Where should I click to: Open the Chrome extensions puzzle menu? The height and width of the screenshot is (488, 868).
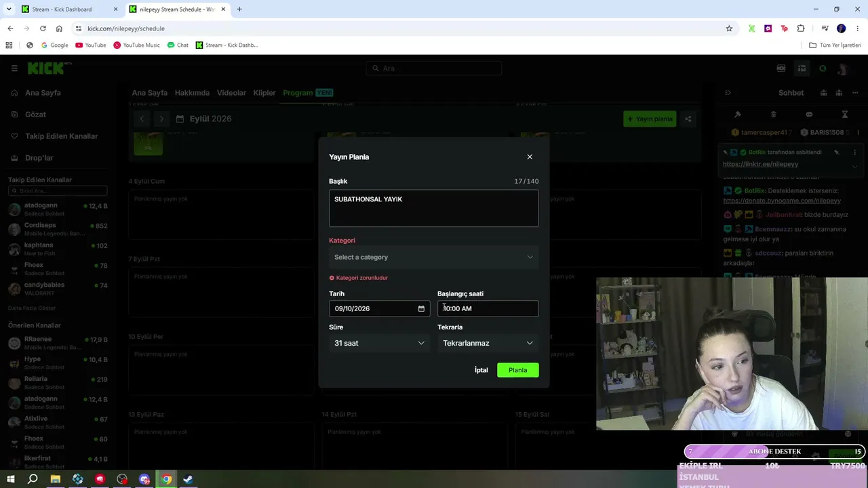point(801,28)
